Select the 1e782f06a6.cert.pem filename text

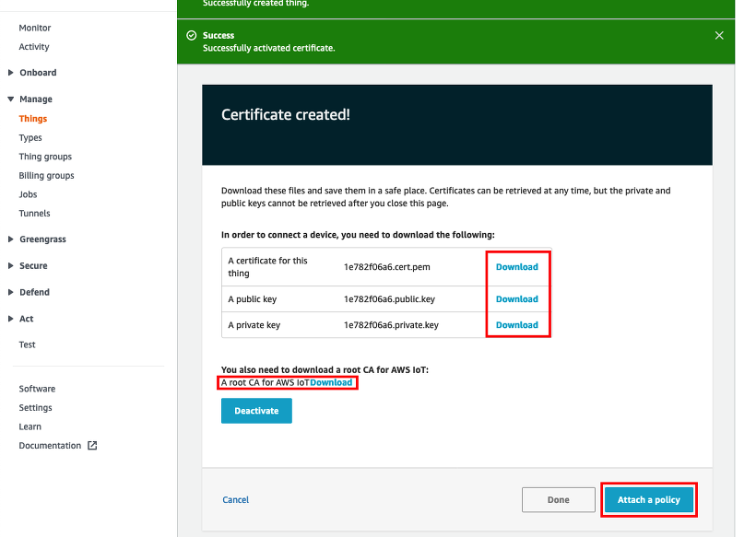[x=386, y=267]
